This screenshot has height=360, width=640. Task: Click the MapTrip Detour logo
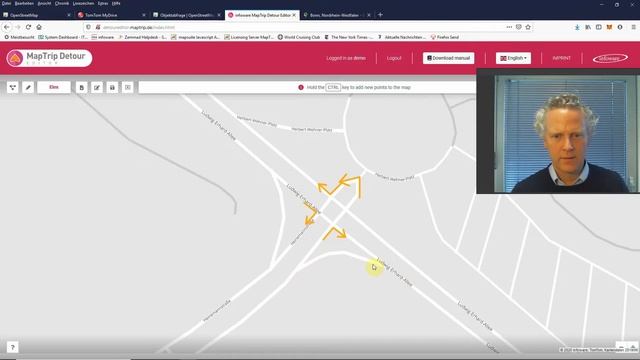click(x=49, y=58)
